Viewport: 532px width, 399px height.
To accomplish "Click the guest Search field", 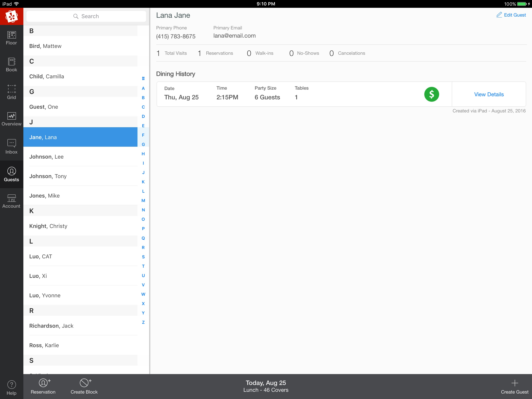I will [x=86, y=16].
